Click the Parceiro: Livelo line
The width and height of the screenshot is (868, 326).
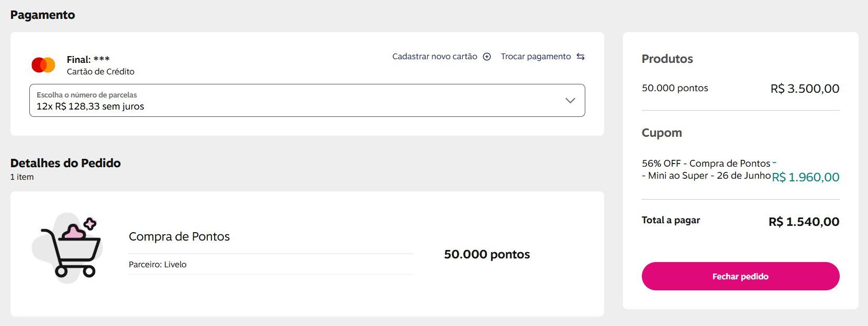pyautogui.click(x=158, y=265)
